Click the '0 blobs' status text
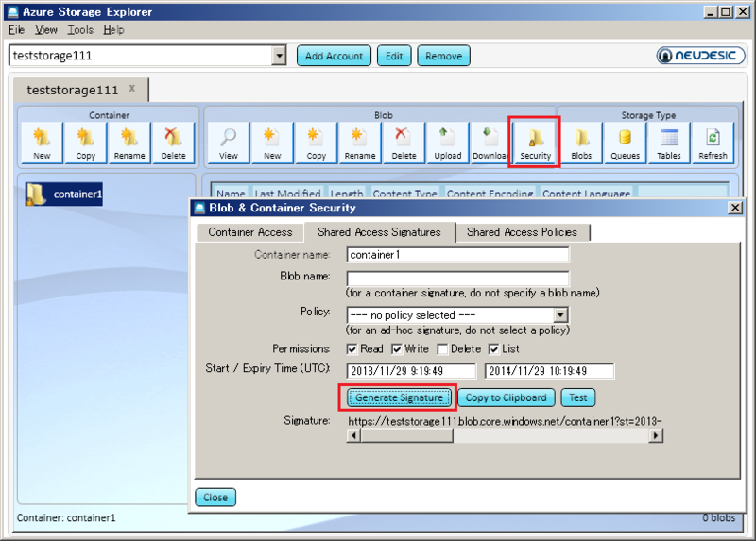Image resolution: width=756 pixels, height=541 pixels. click(718, 518)
